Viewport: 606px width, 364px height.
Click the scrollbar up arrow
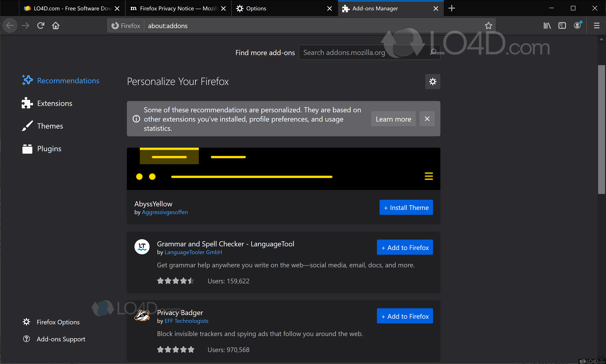(601, 39)
